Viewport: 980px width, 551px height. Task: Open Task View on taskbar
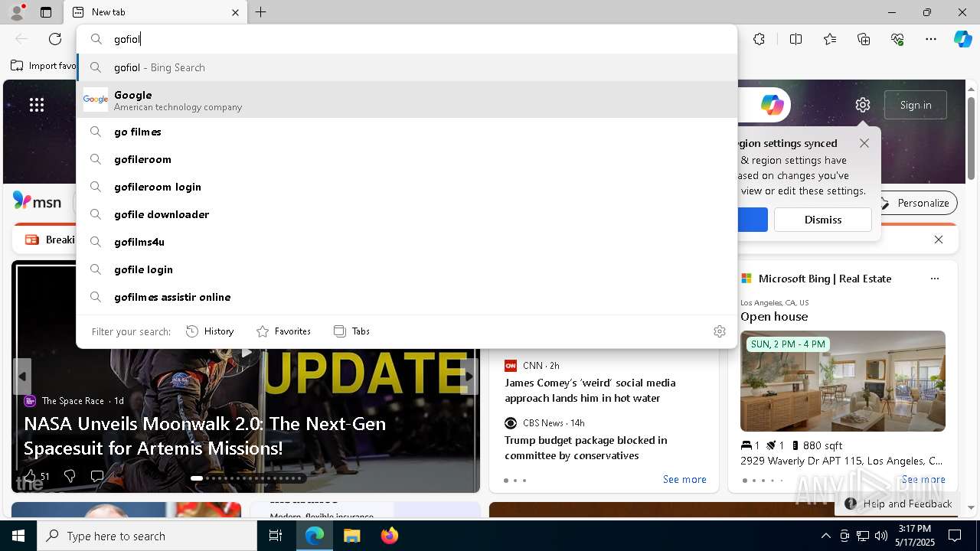point(276,536)
